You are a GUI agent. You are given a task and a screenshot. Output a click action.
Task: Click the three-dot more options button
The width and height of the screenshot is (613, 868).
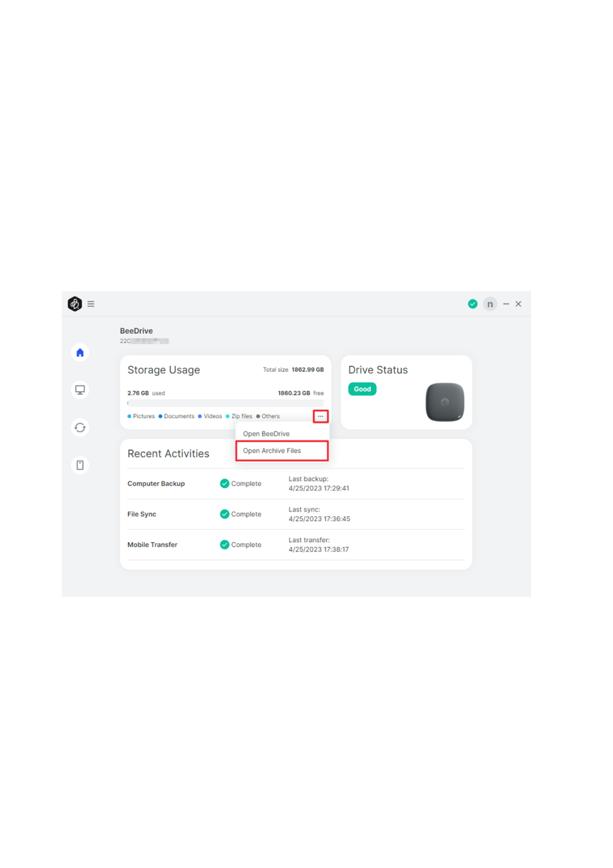[320, 416]
